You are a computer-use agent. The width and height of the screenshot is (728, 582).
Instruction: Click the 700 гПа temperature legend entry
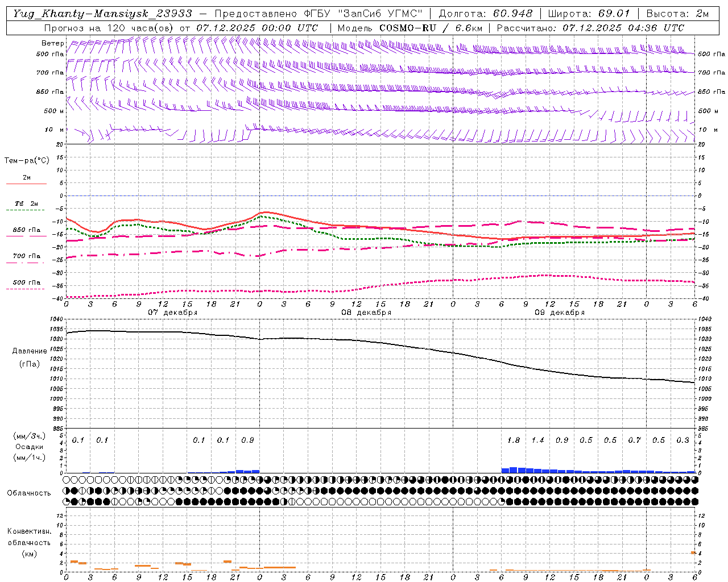click(x=27, y=256)
